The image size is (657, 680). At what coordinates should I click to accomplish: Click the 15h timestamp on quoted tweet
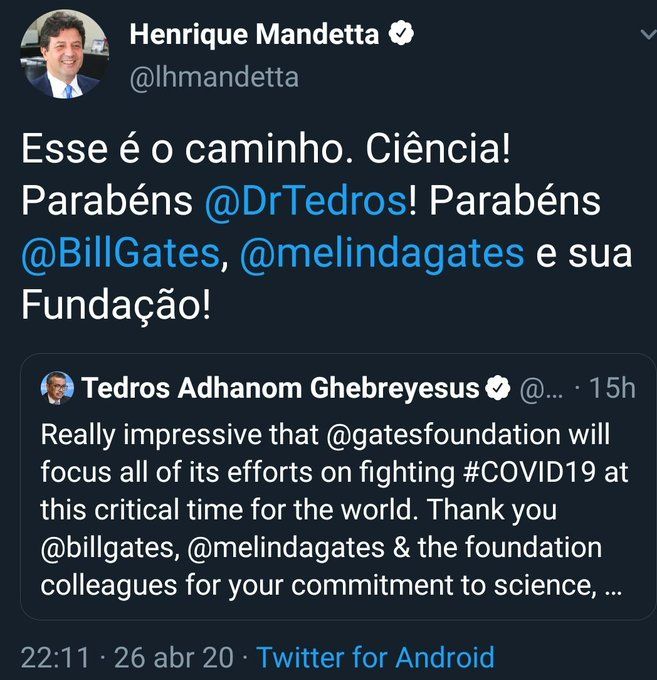(612, 389)
